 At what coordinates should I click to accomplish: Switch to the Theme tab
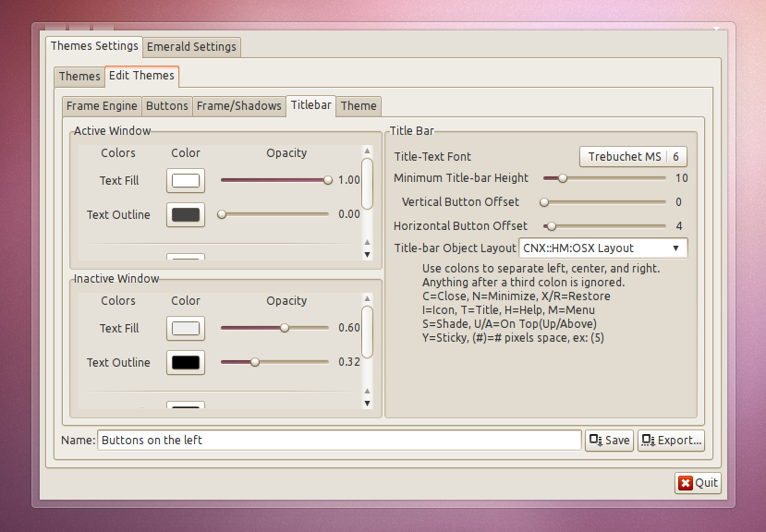[359, 105]
